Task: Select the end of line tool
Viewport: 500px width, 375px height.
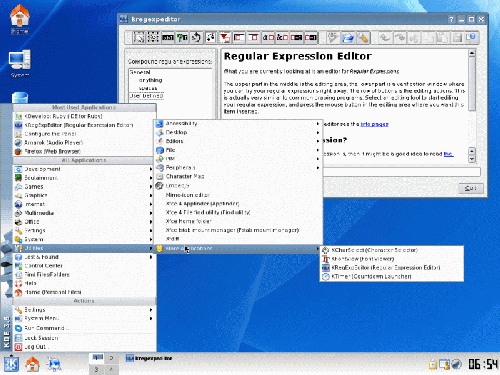Action: (x=253, y=37)
